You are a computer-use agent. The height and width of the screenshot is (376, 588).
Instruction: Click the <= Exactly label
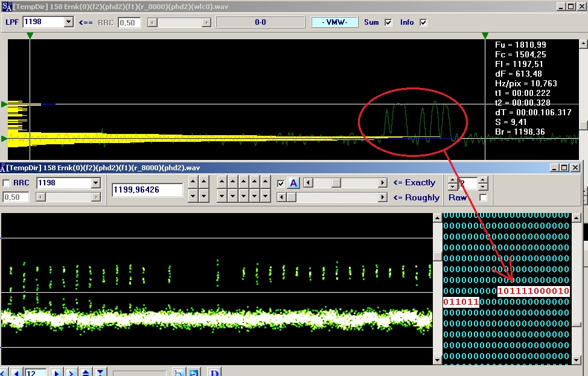(x=414, y=182)
